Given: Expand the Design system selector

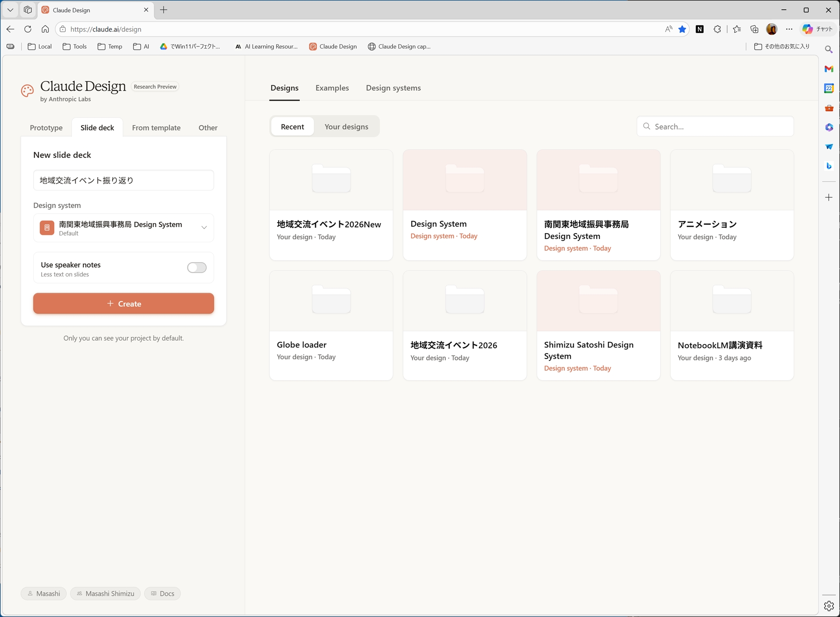Looking at the screenshot, I should coord(204,228).
